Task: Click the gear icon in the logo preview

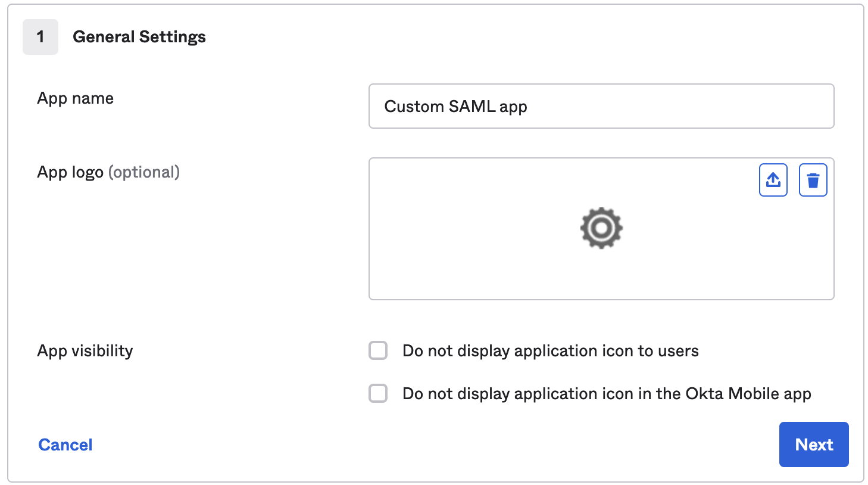Action: [601, 228]
